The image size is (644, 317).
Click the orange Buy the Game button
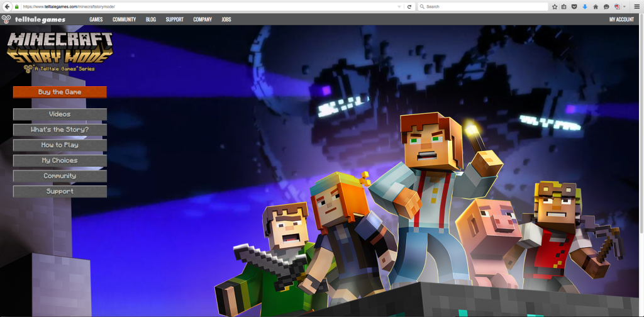pyautogui.click(x=60, y=92)
